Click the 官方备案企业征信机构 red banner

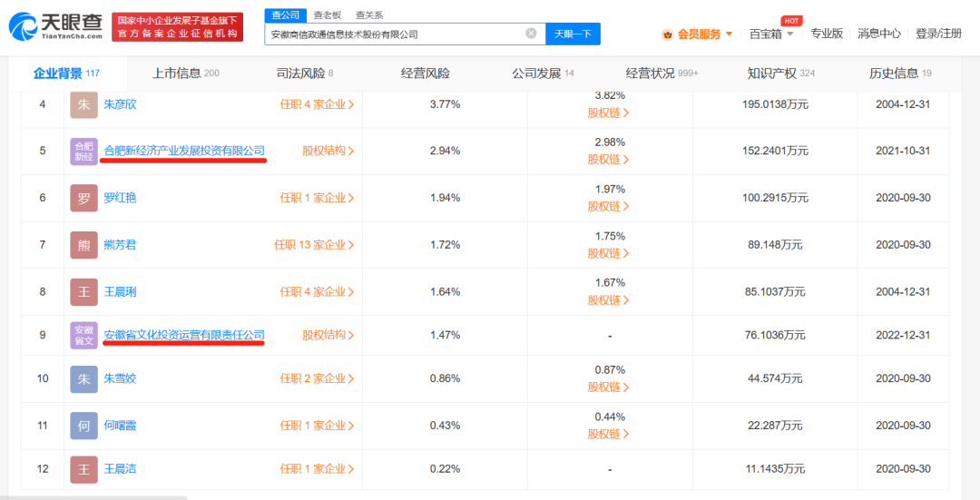[178, 27]
